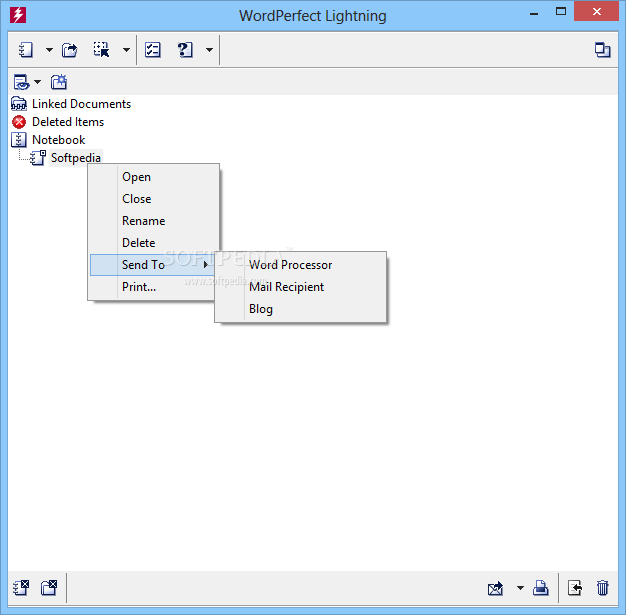The width and height of the screenshot is (626, 615).
Task: Select Mail Recipient in Send To submenu
Action: click(x=300, y=287)
